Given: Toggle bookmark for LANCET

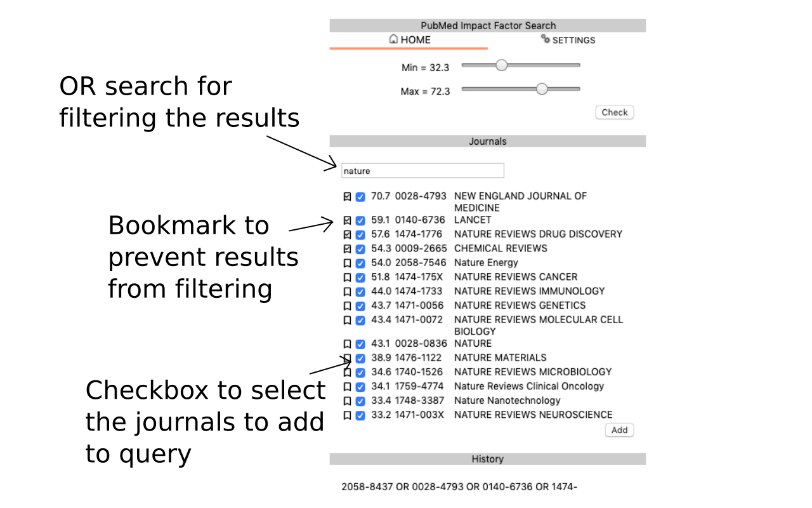Looking at the screenshot, I should [x=347, y=220].
